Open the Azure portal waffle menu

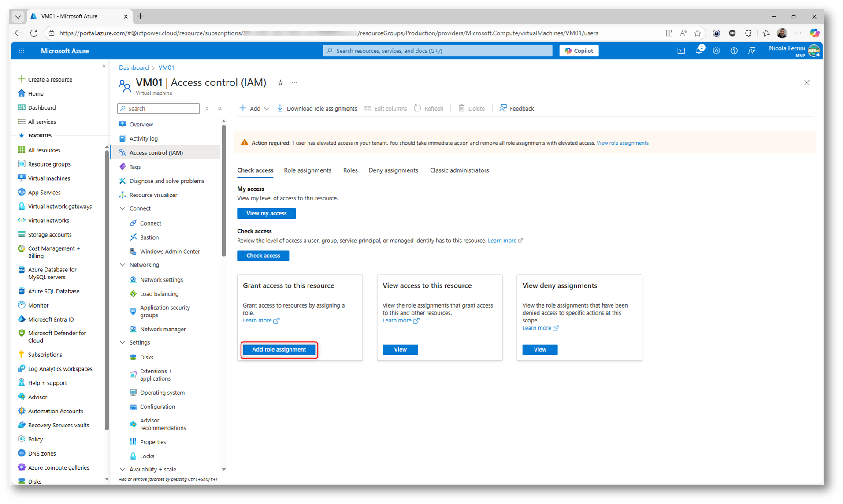pos(22,51)
